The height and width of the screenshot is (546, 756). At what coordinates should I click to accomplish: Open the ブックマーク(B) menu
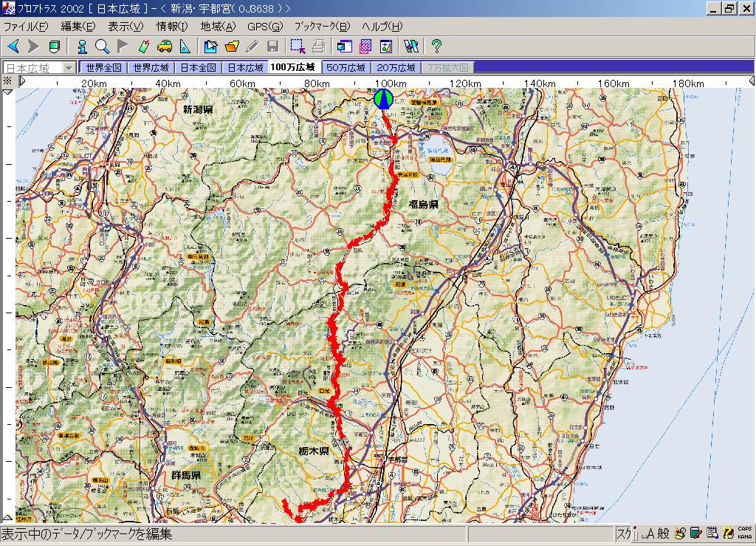323,27
